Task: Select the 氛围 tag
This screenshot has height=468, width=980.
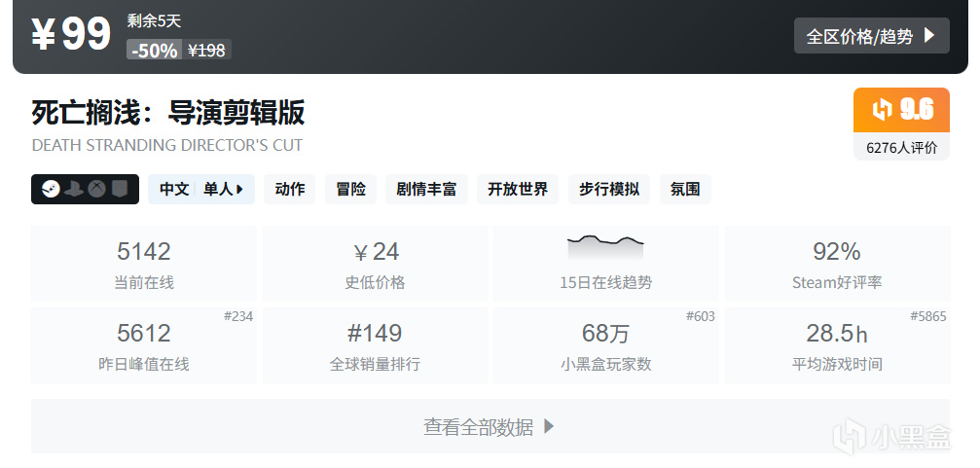Action: [x=685, y=190]
